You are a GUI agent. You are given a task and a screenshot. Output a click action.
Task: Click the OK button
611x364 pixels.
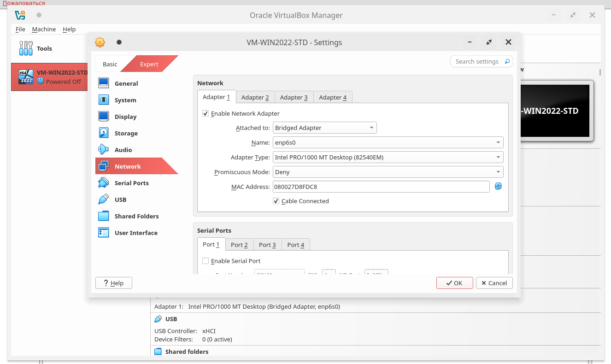pos(454,283)
